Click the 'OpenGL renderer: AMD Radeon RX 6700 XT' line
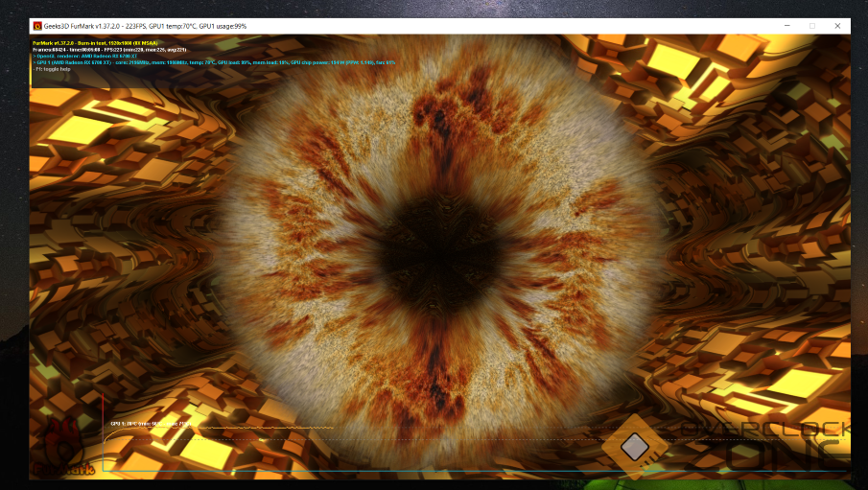The height and width of the screenshot is (490, 868). [x=84, y=56]
